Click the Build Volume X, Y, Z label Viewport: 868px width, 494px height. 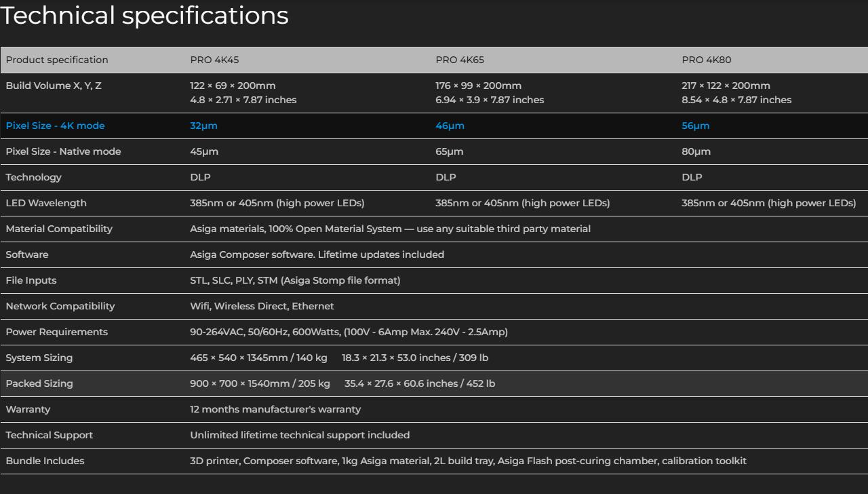[54, 85]
